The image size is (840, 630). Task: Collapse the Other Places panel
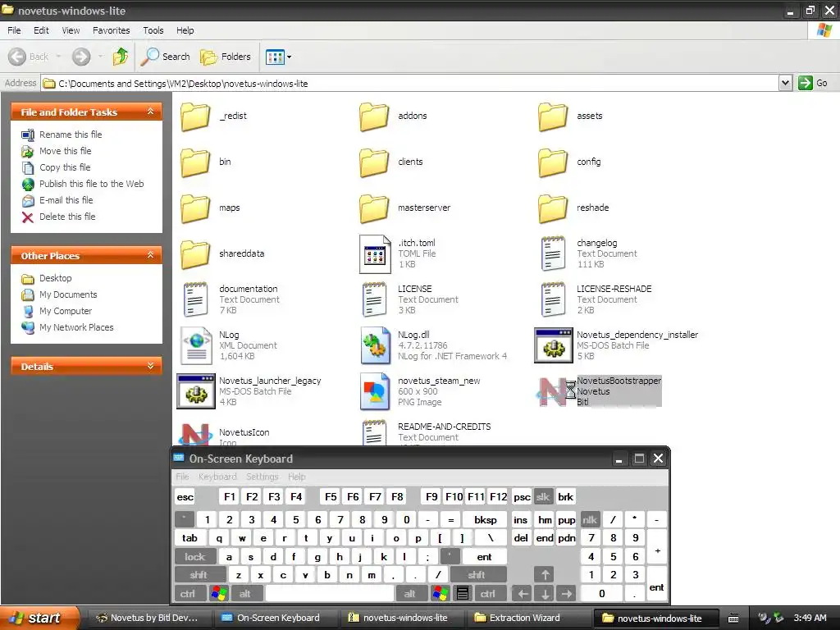click(x=150, y=255)
